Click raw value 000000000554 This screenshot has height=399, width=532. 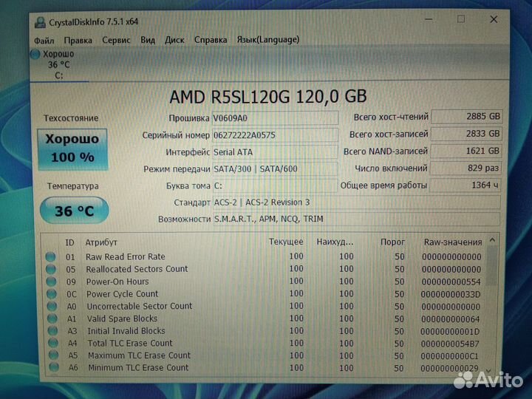coord(451,282)
